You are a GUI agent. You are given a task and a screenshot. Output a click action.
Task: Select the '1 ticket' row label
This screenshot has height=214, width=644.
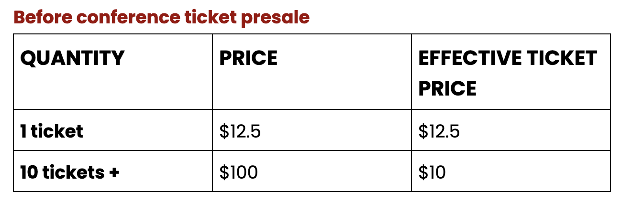(x=52, y=131)
